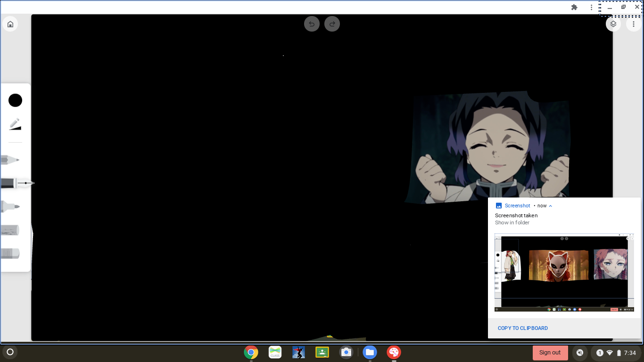Open brush size and opacity settings
This screenshot has height=362, width=644.
(x=15, y=124)
